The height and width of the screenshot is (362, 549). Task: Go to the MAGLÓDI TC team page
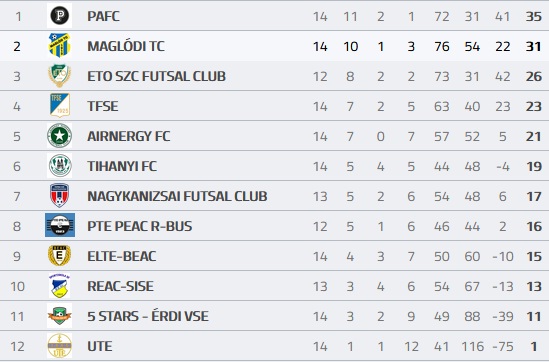pyautogui.click(x=126, y=46)
